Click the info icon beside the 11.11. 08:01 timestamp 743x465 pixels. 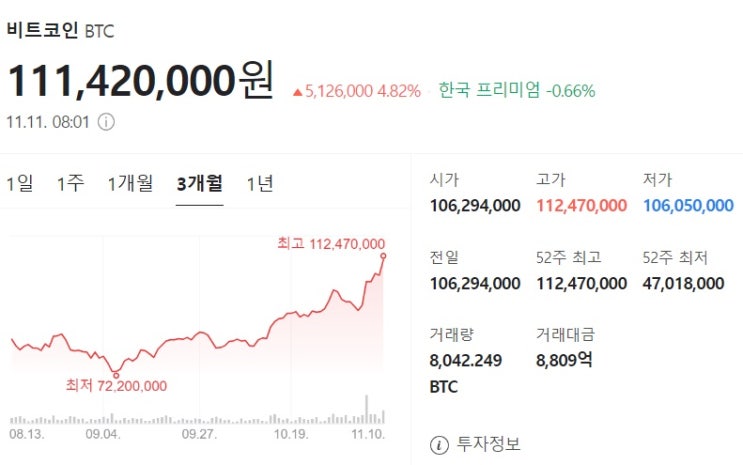pyautogui.click(x=106, y=122)
